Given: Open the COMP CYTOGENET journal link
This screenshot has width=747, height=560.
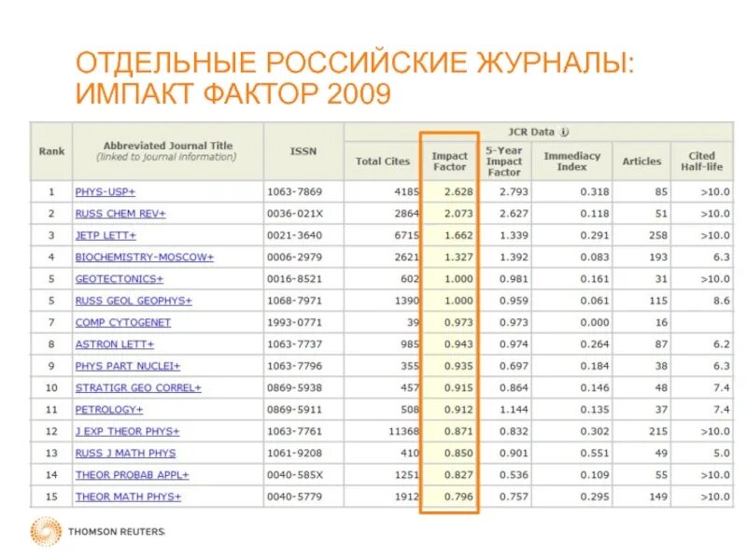Looking at the screenshot, I should point(123,323).
